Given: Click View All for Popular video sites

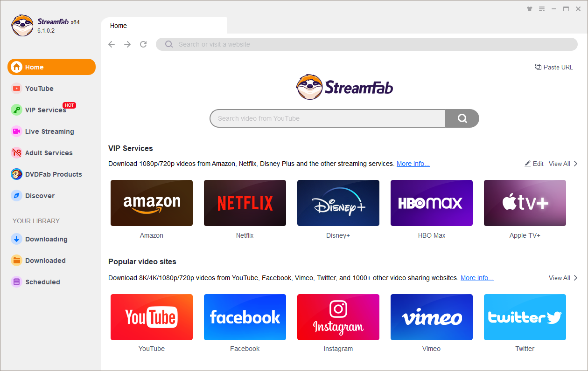Looking at the screenshot, I should coord(563,278).
